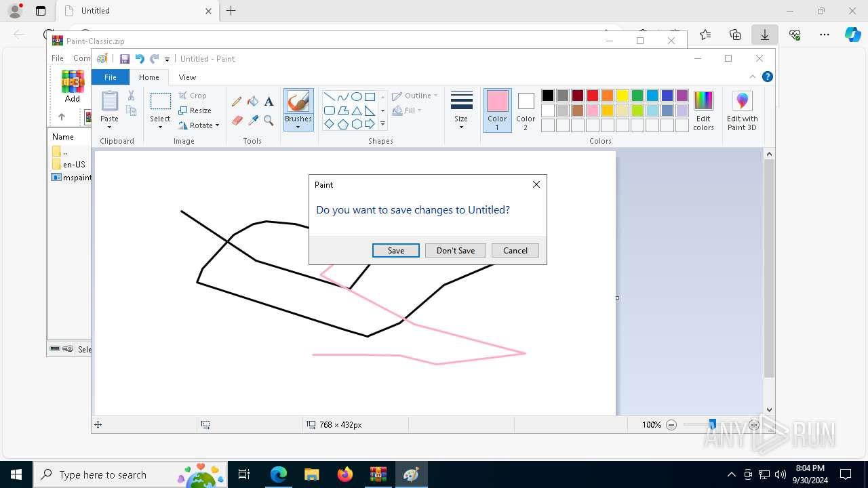
Task: Show the next row of the Shapes gallery
Action: click(x=382, y=110)
